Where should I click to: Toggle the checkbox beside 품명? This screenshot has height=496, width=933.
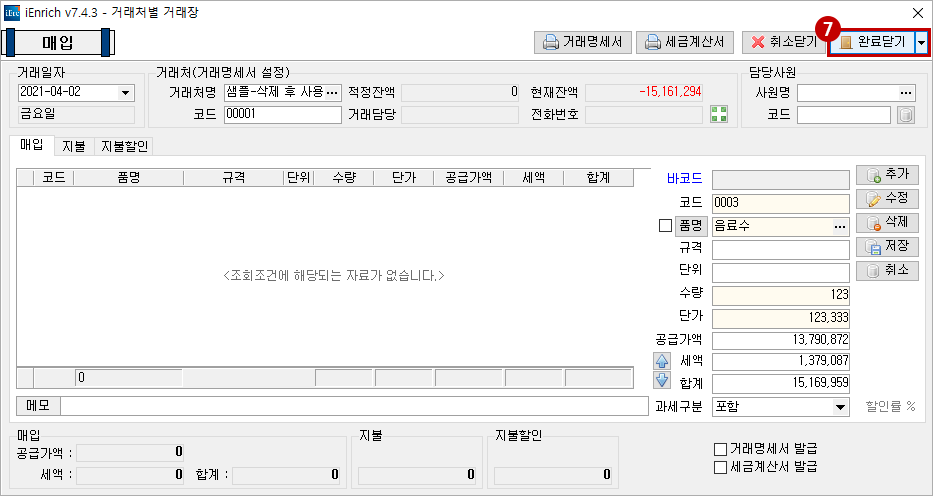[665, 226]
